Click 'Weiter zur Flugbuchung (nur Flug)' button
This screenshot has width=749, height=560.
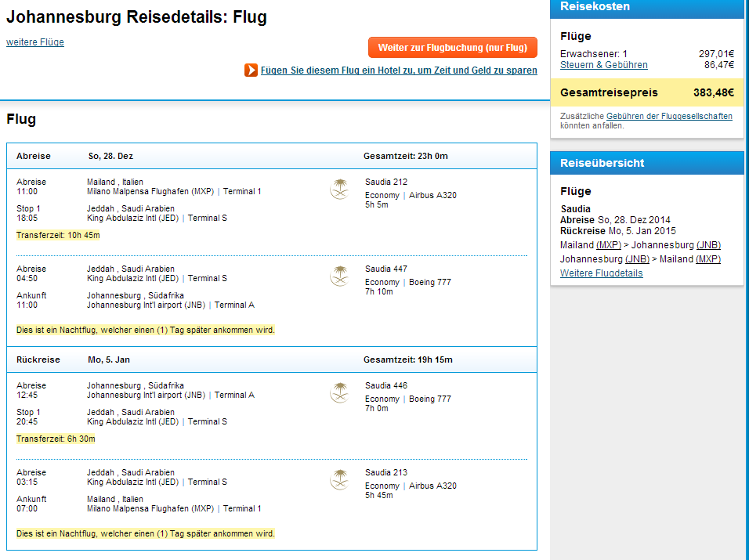(x=452, y=47)
